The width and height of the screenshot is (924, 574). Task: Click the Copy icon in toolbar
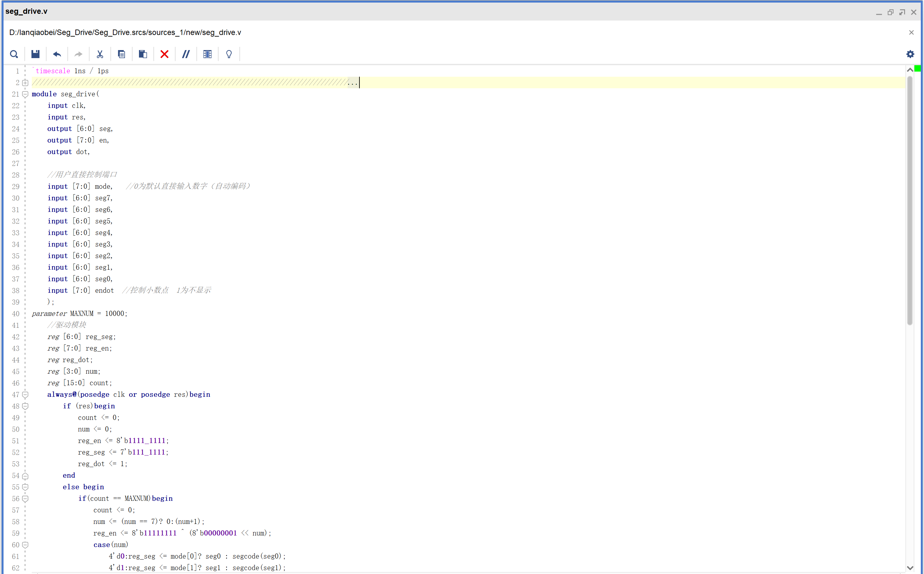tap(121, 54)
